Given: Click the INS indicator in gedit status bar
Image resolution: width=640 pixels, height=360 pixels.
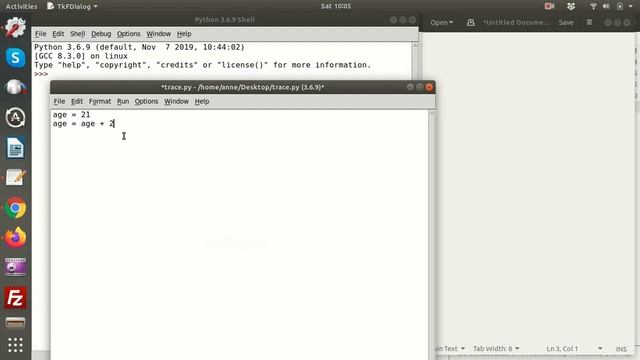Looking at the screenshot, I should [x=621, y=349].
